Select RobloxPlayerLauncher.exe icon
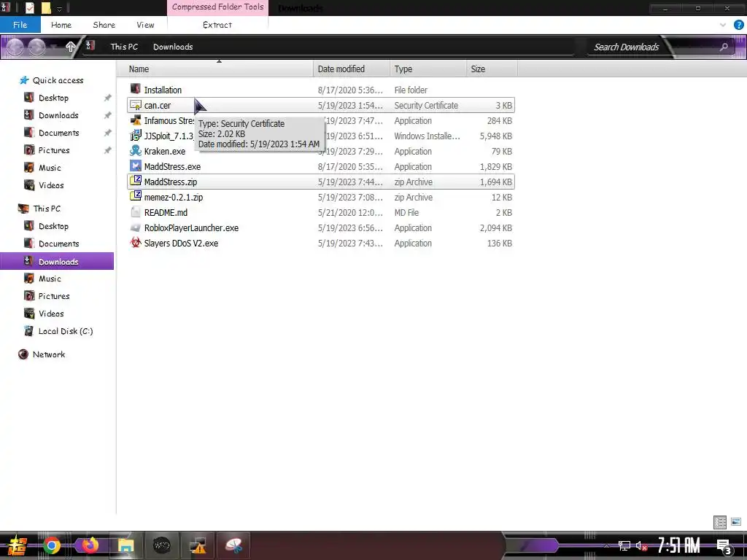This screenshot has height=560, width=747. pyautogui.click(x=136, y=227)
